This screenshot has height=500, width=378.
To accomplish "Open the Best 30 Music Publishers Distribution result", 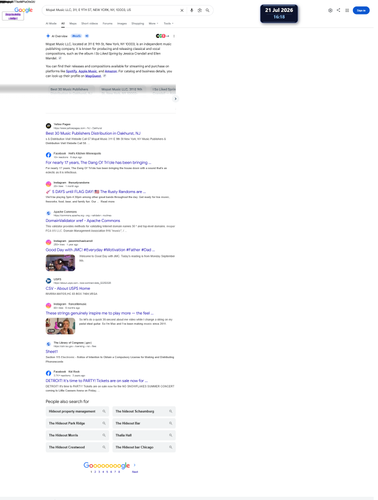I will [93, 133].
